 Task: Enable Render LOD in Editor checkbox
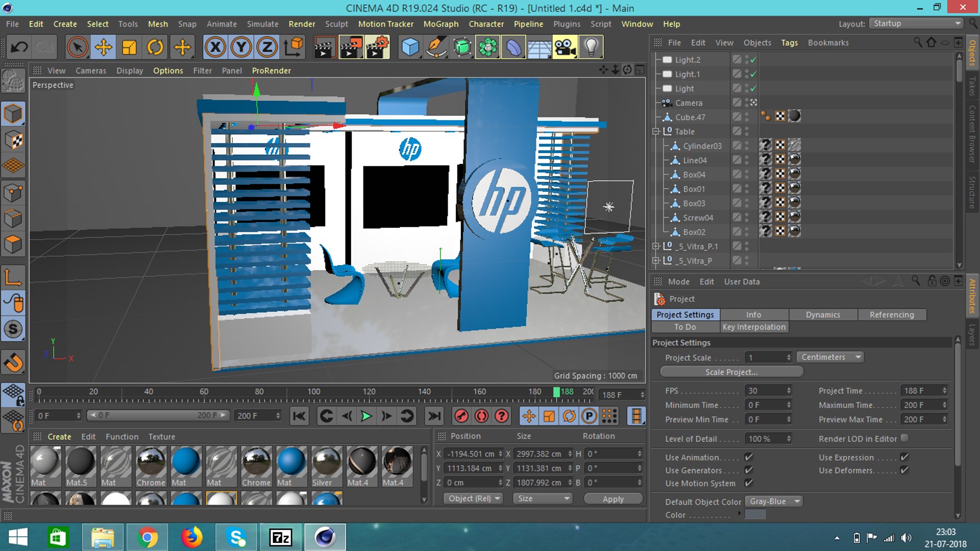point(904,438)
